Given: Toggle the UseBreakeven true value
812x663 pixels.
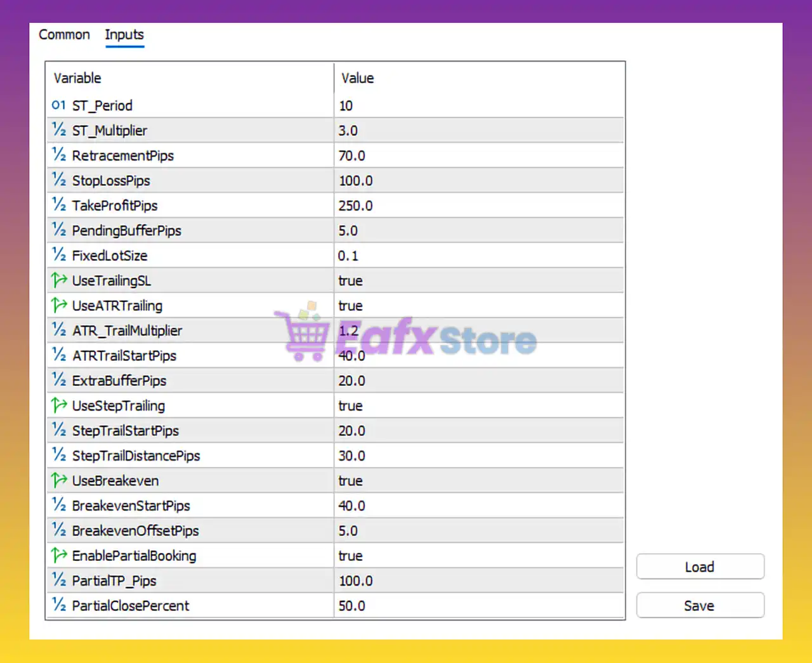Looking at the screenshot, I should (x=351, y=480).
